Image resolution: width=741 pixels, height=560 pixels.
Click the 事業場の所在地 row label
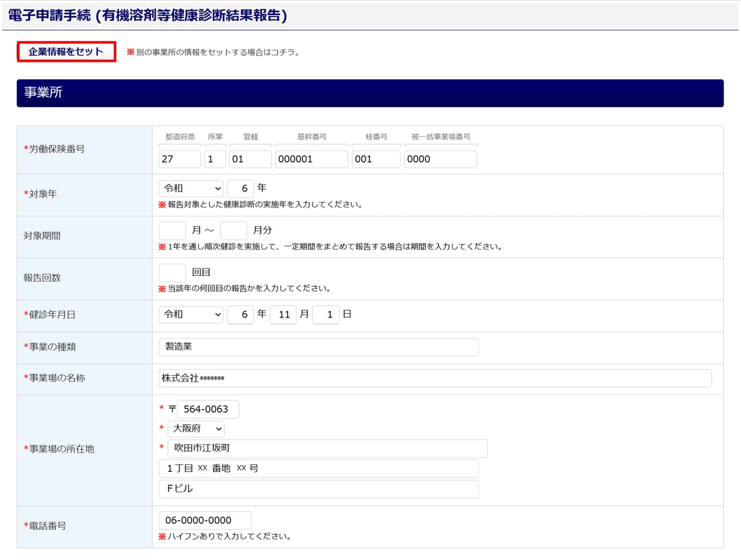pos(59,449)
